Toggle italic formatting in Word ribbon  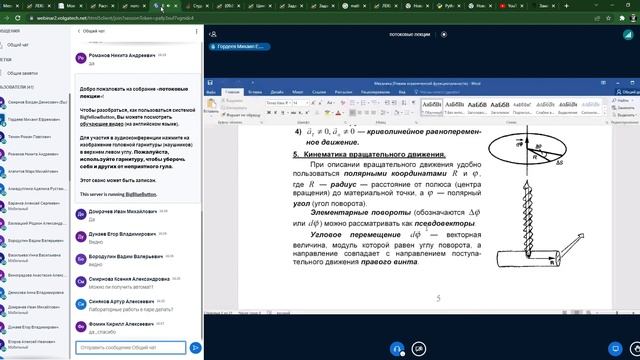coord(276,113)
